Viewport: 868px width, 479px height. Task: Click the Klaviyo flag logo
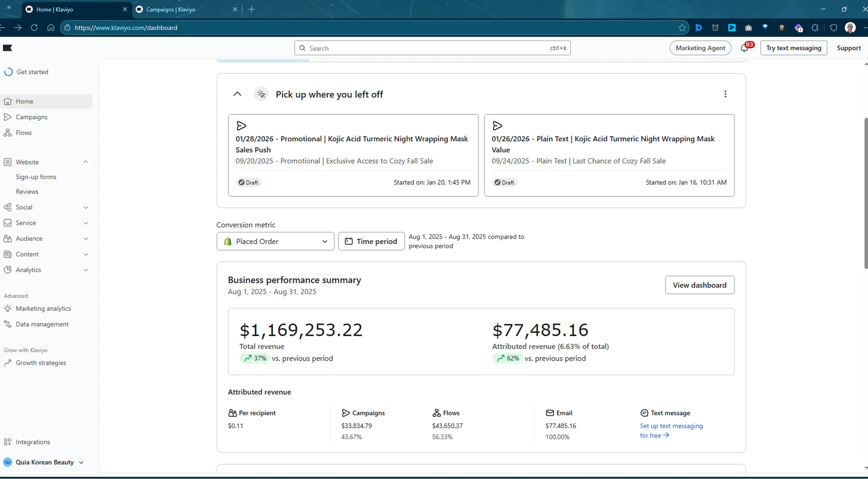point(8,48)
